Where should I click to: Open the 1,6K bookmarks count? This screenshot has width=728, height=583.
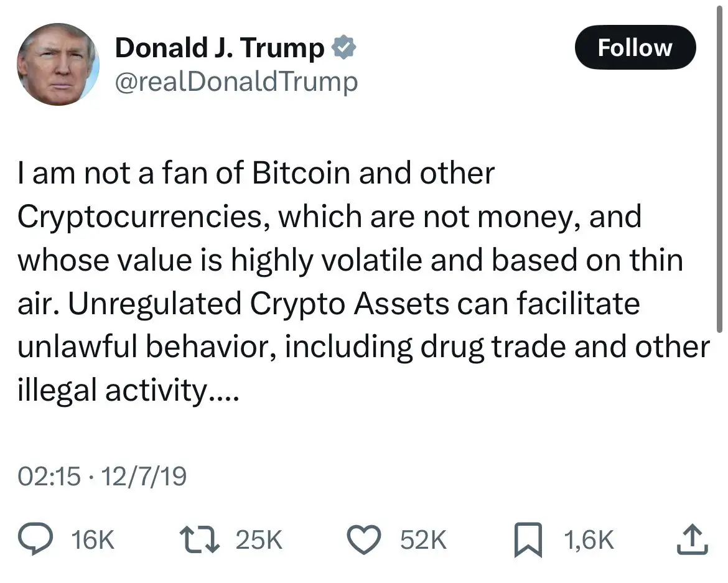point(587,540)
